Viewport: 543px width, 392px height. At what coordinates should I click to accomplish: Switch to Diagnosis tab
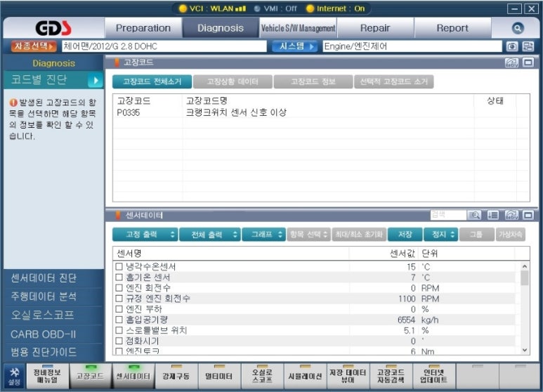point(221,28)
